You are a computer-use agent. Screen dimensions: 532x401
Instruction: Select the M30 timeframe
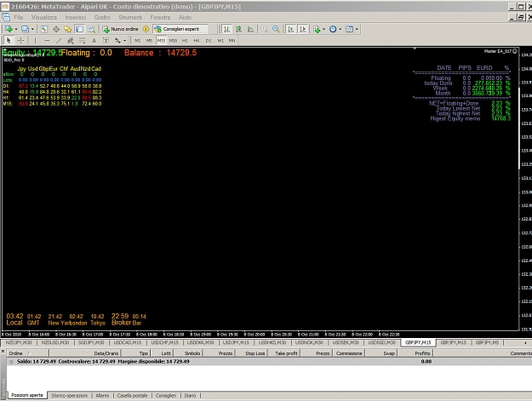[173, 41]
